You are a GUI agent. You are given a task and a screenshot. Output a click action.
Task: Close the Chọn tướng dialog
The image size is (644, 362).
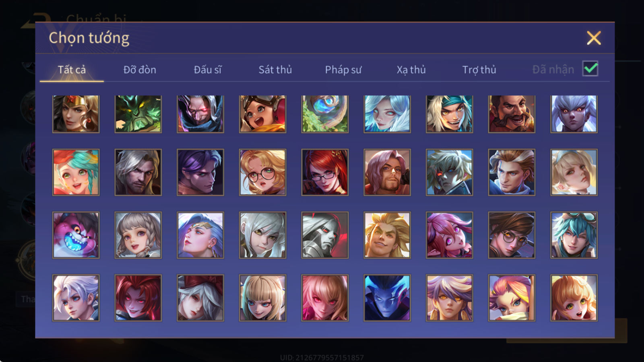594,38
